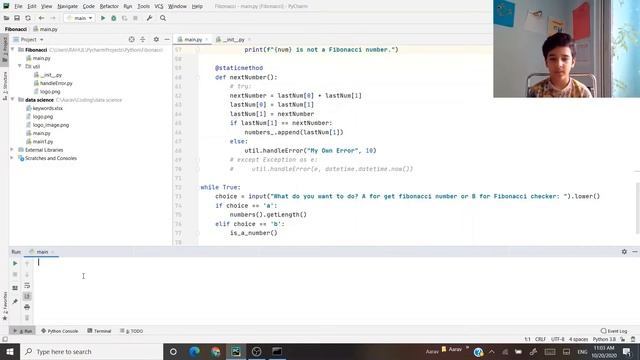
Task: Click the Collapse All icon in Project panel
Action: click(142, 40)
